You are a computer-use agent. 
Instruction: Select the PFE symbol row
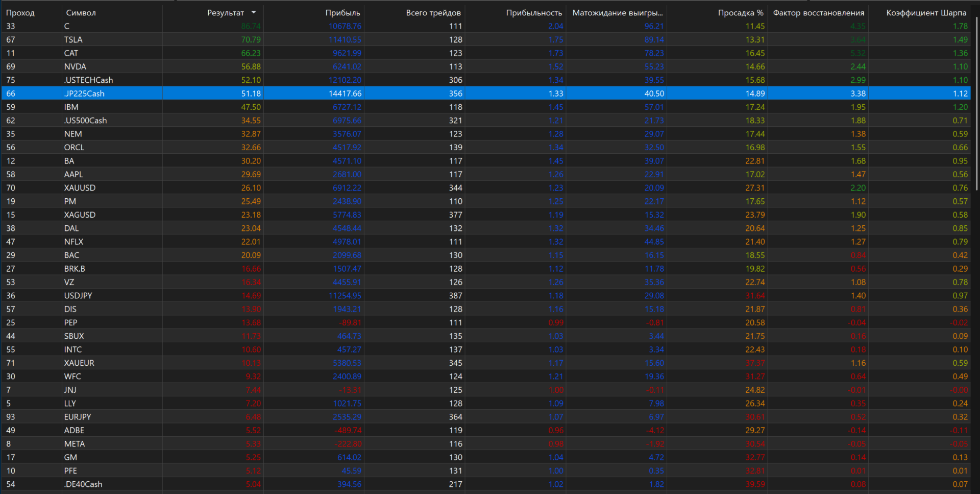(486, 471)
